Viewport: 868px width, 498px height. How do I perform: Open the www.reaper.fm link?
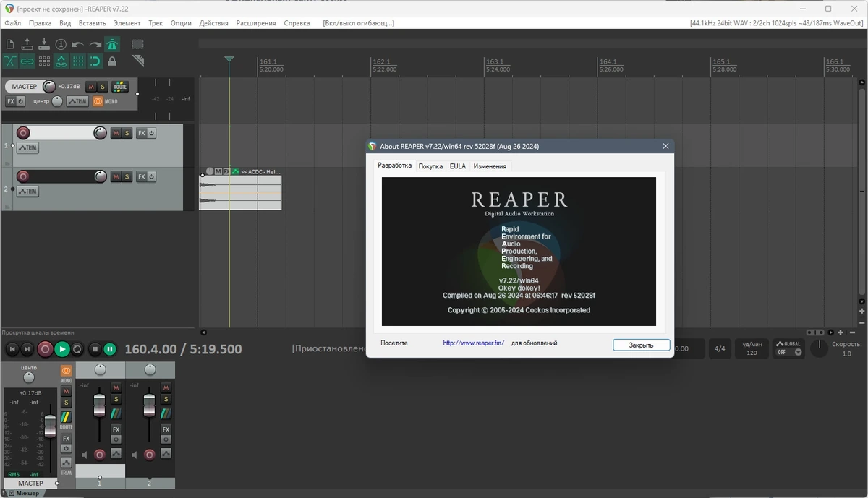tap(474, 343)
